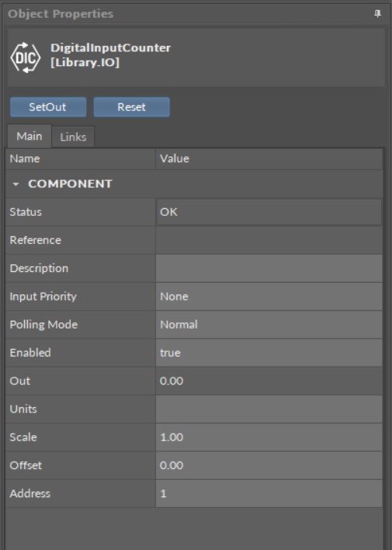Open the Input Priority value dropdown

[269, 297]
